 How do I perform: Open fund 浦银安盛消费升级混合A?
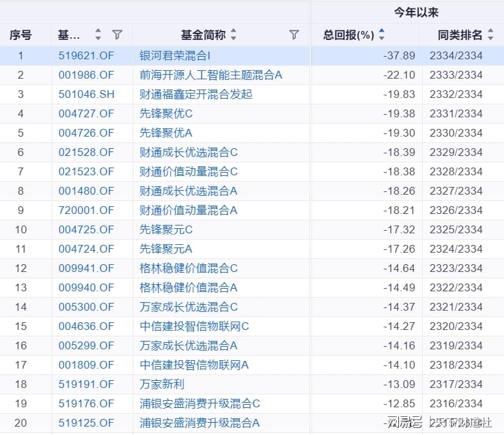pos(200,423)
